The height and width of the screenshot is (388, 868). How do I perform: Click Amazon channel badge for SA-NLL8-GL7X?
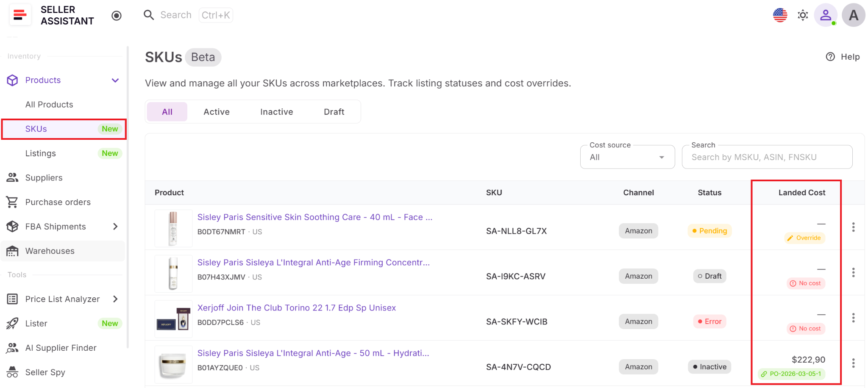tap(638, 231)
